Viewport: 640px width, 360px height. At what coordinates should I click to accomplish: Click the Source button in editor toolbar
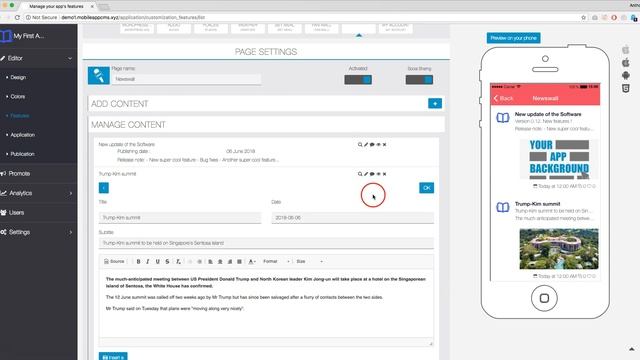coord(114,261)
